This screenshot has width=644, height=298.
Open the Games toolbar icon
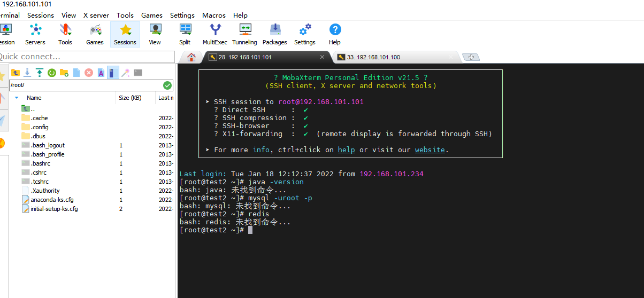tap(95, 34)
